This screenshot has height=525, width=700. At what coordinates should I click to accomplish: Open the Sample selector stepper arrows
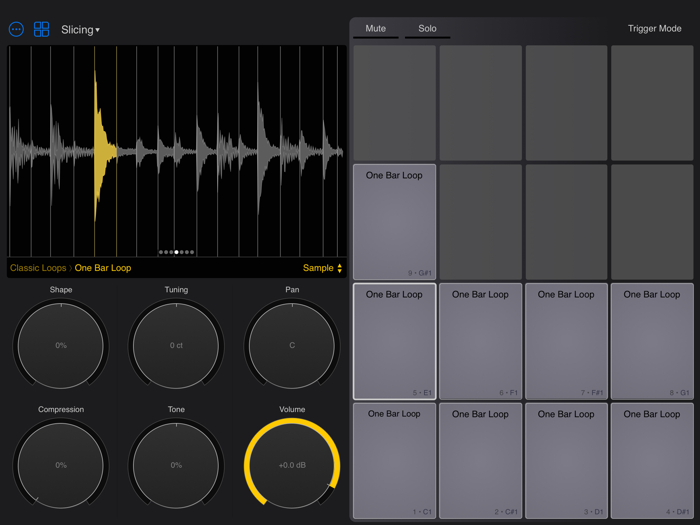[x=339, y=268]
